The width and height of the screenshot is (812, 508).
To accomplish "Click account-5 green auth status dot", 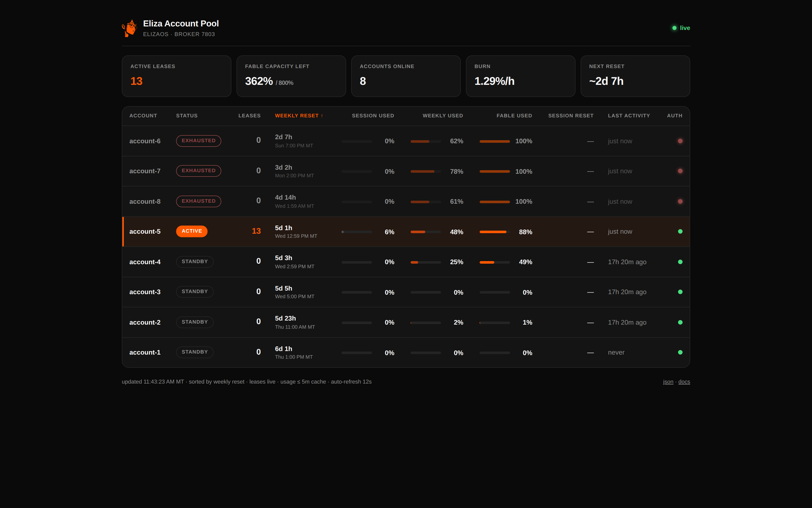I will pyautogui.click(x=680, y=231).
